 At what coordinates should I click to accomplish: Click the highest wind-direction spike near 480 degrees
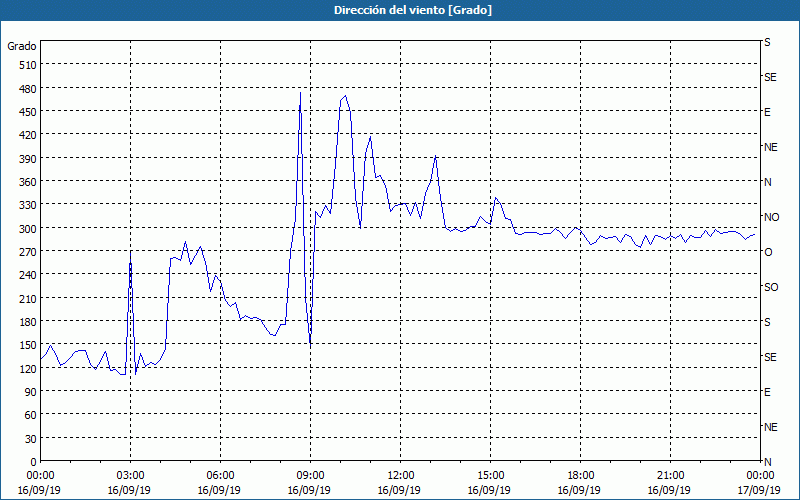point(301,93)
